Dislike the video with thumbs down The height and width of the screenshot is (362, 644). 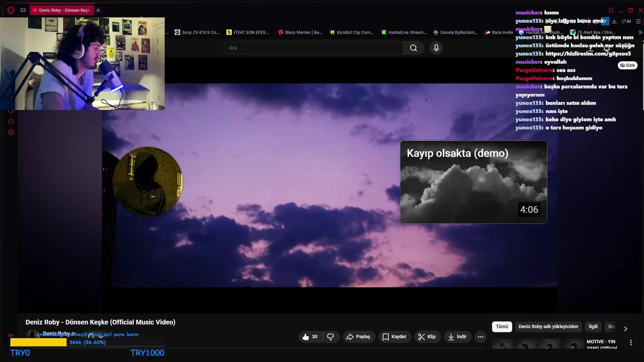[331, 337]
